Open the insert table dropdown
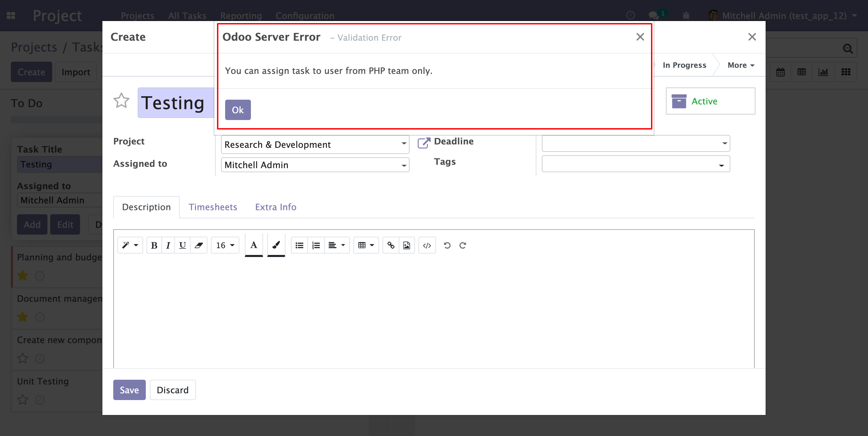 [x=366, y=245]
